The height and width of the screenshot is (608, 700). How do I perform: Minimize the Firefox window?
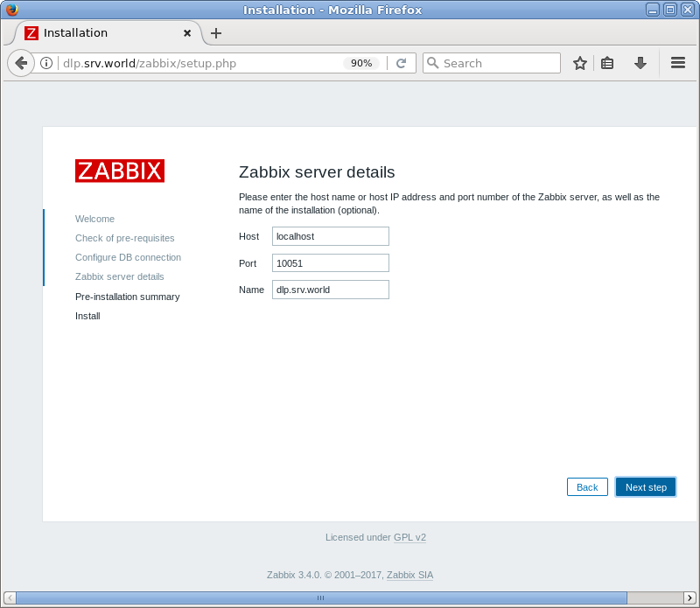652,10
